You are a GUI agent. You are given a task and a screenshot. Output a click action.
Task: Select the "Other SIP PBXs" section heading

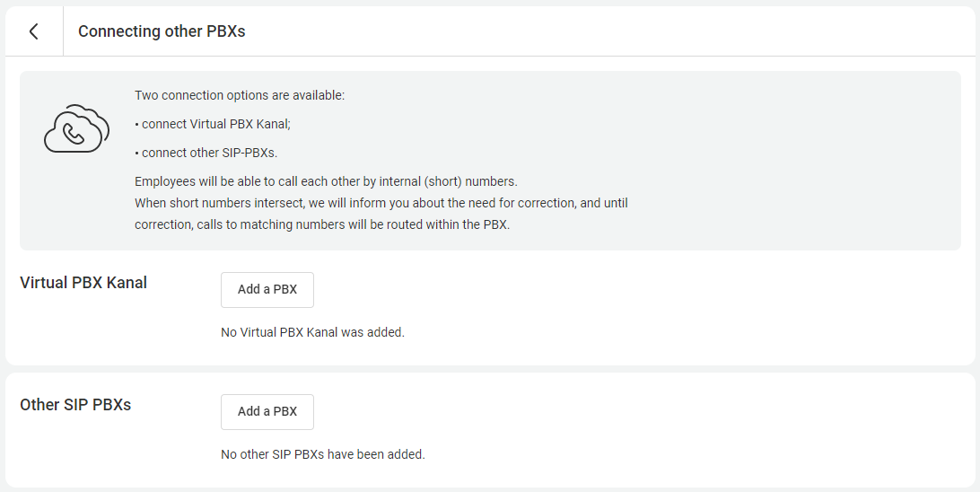(75, 405)
